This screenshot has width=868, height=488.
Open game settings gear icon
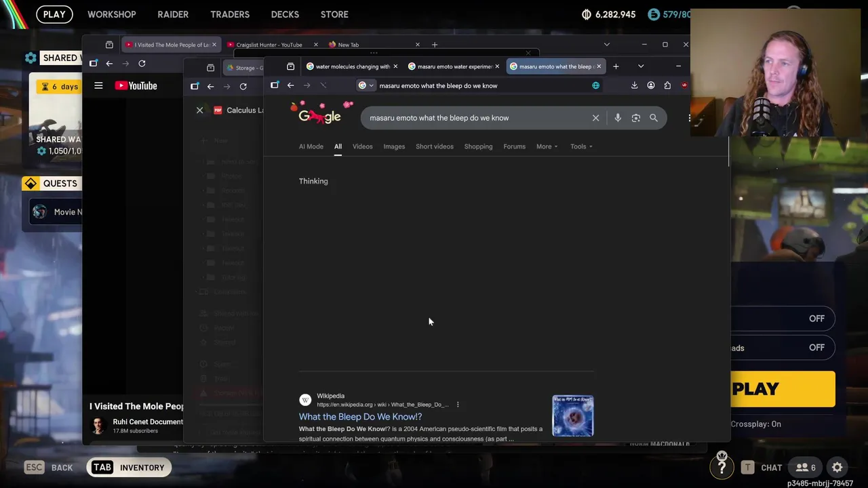click(837, 467)
